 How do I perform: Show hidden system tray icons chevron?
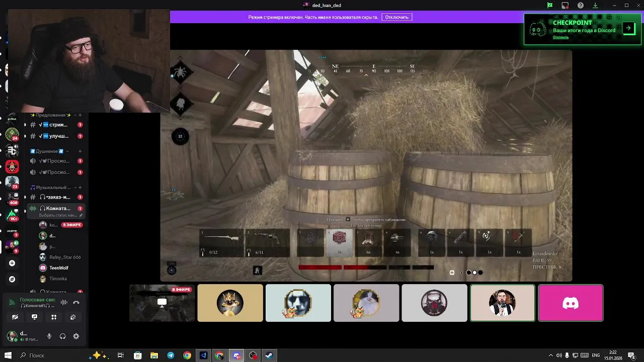pyautogui.click(x=550, y=355)
